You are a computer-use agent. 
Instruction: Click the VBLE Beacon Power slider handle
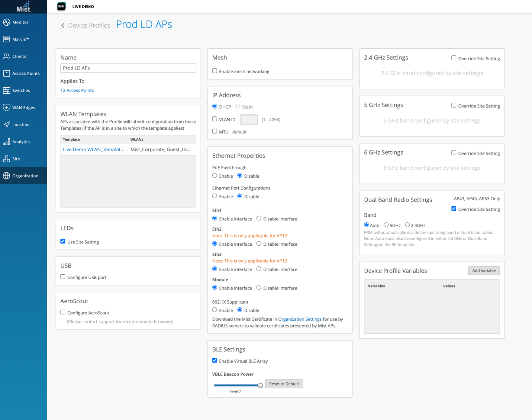tap(260, 385)
